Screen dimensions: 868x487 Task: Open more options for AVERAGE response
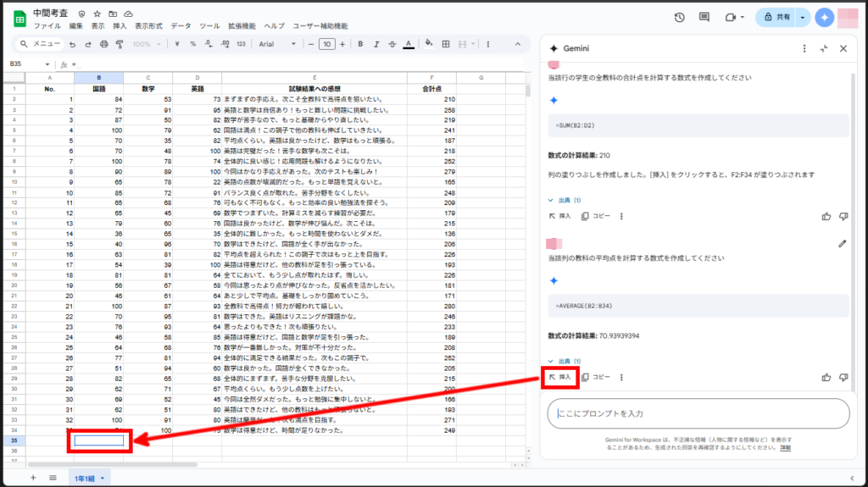click(x=621, y=378)
